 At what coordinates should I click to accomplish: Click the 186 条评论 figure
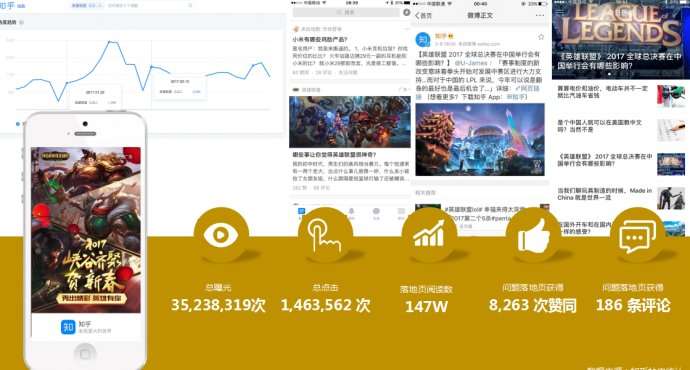coord(633,305)
